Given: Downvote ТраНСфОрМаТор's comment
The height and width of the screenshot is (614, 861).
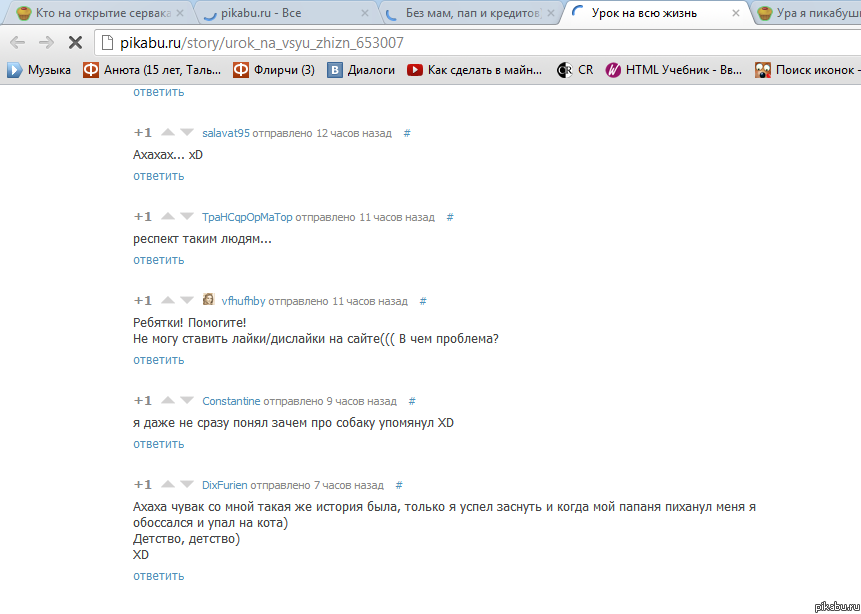Looking at the screenshot, I should [187, 216].
